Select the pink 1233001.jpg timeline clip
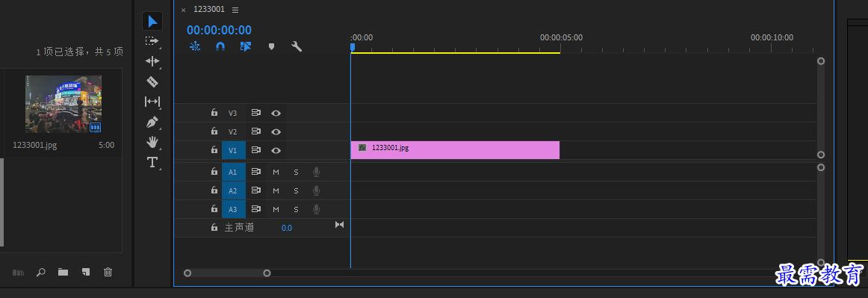The width and height of the screenshot is (868, 298). 455,150
